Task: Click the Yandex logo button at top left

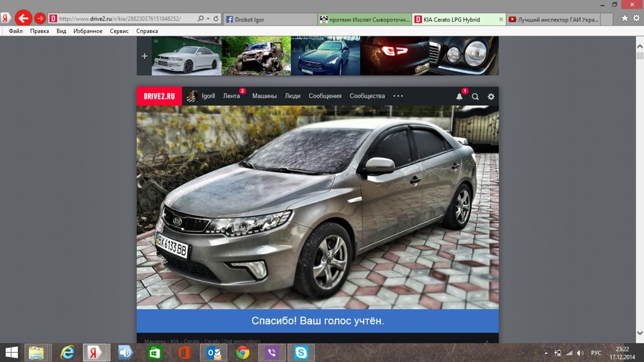Action: 6,19
